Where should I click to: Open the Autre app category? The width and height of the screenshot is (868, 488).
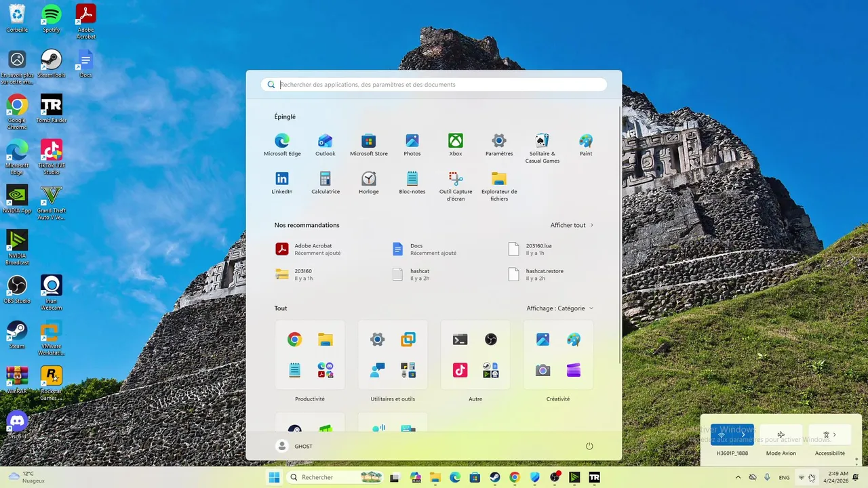point(475,355)
